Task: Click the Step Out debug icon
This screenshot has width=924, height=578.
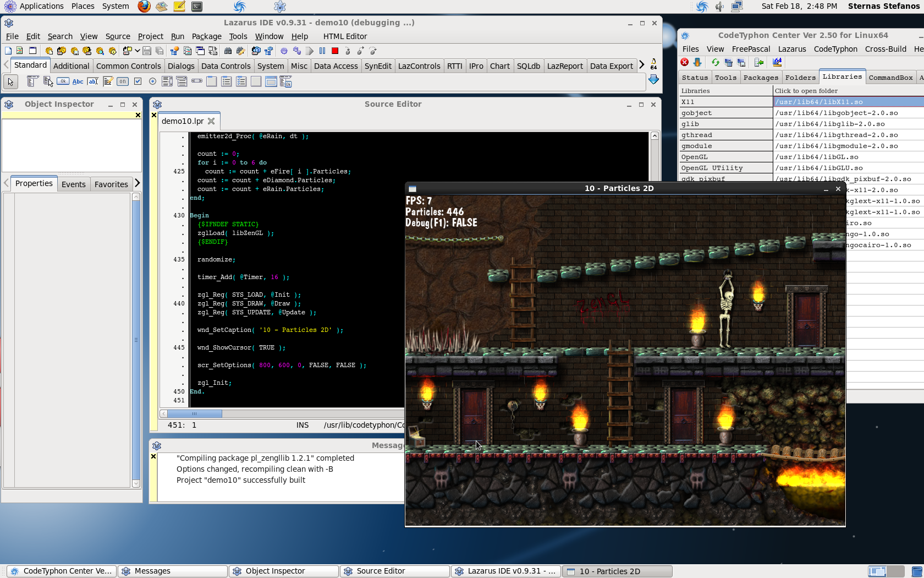Action: (373, 51)
